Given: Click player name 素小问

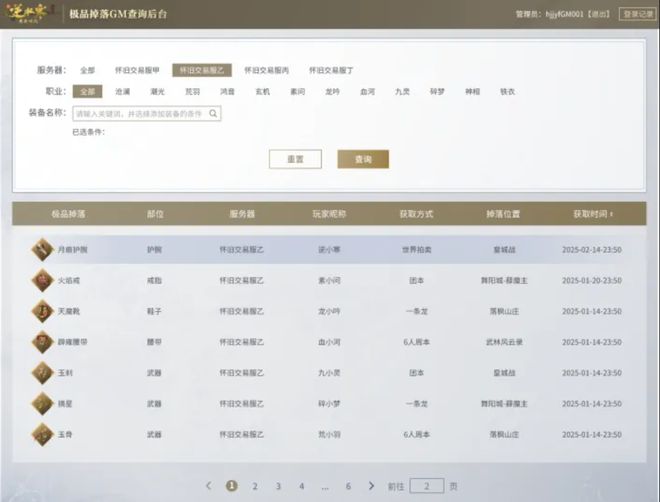Looking at the screenshot, I should coord(329,280).
